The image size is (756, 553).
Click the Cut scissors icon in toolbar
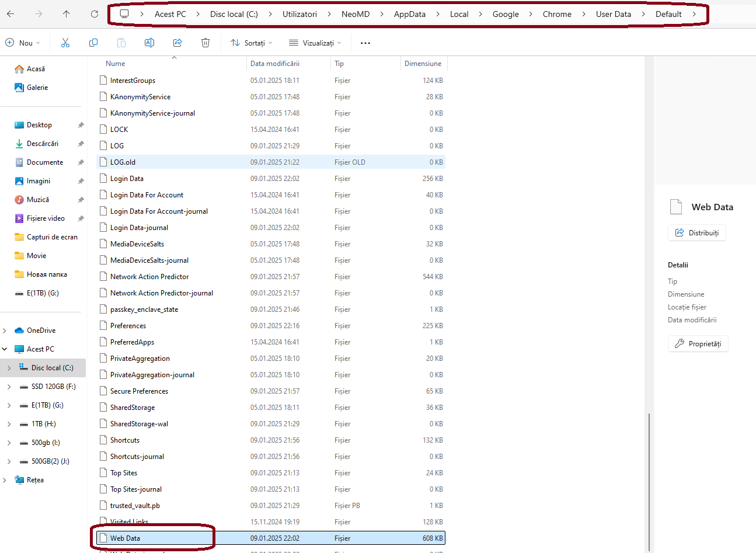click(x=65, y=43)
